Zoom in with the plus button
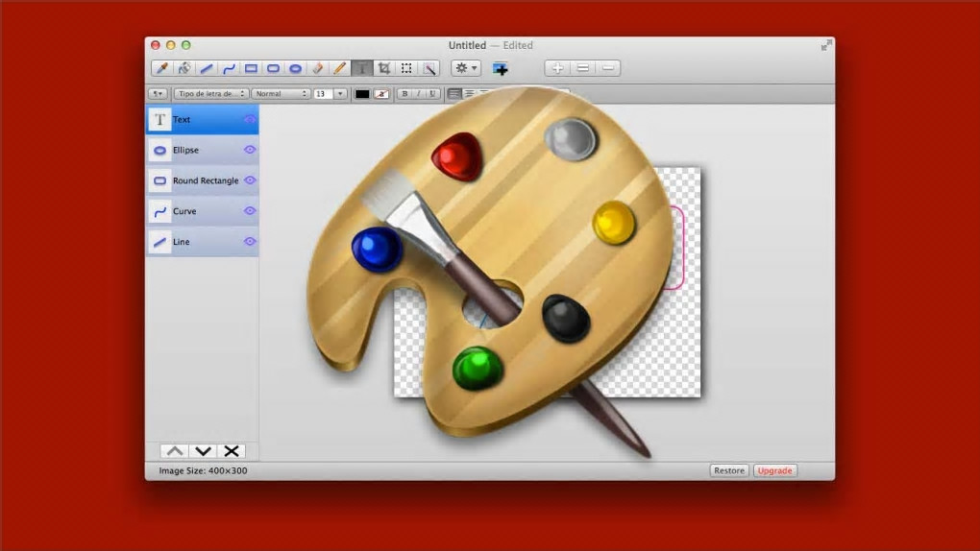 (x=557, y=68)
